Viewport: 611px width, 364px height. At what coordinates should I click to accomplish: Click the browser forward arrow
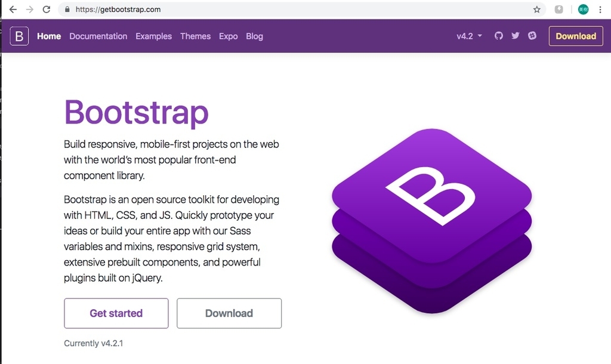pos(30,10)
